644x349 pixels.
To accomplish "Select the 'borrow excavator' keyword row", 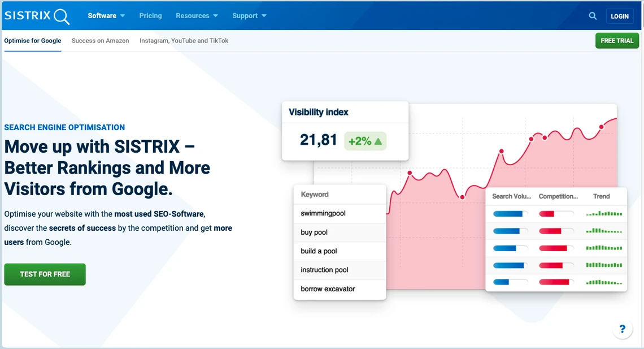I will pyautogui.click(x=340, y=289).
